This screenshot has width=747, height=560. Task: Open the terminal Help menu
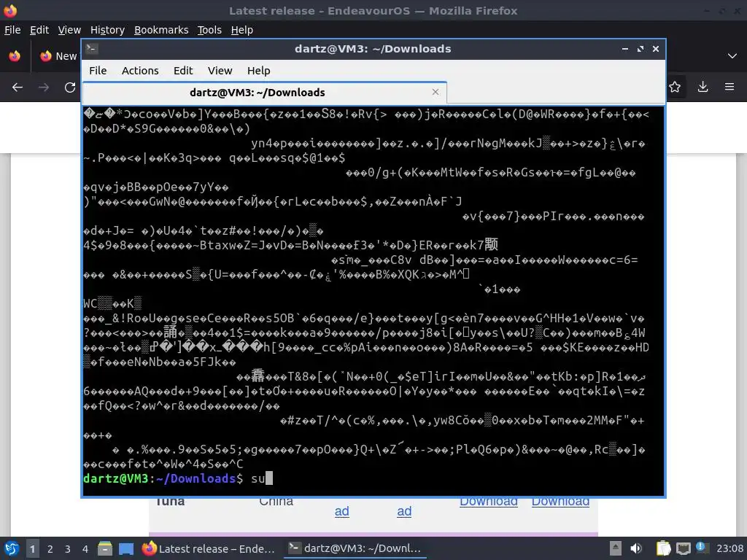click(259, 71)
